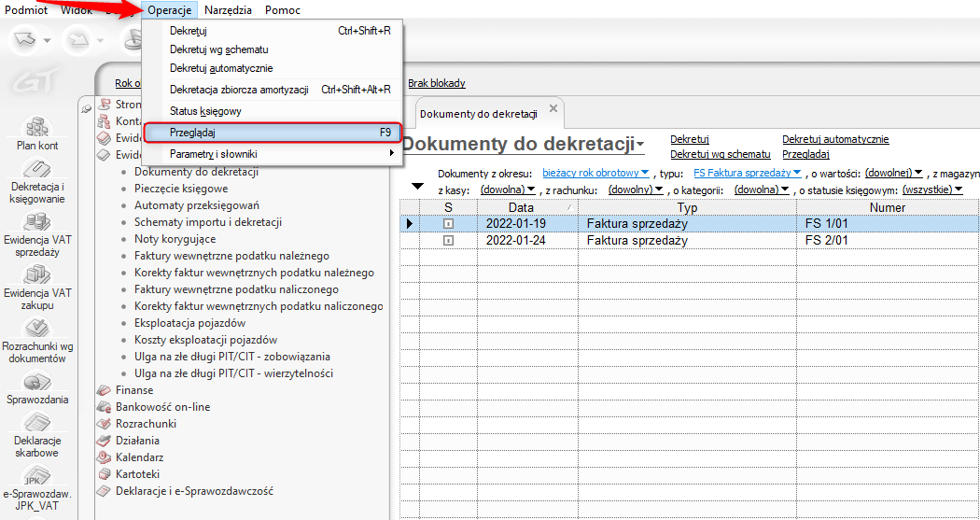Open the Narzędzia menu

point(229,10)
